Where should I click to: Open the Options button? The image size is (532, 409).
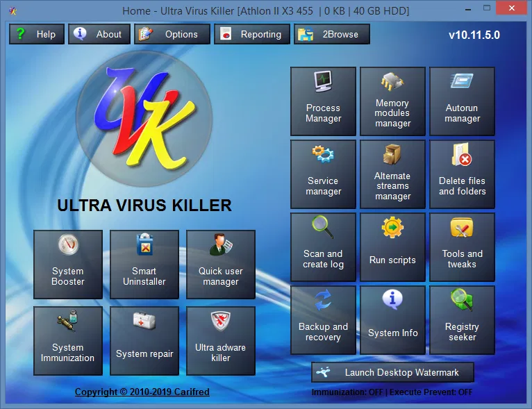172,34
